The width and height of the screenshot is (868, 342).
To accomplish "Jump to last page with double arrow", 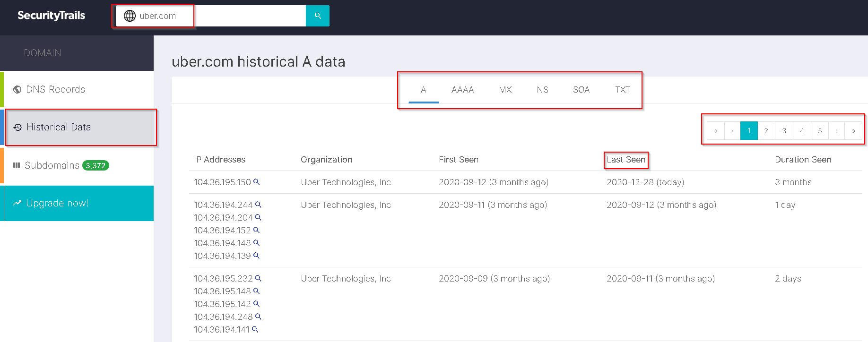I will click(853, 131).
